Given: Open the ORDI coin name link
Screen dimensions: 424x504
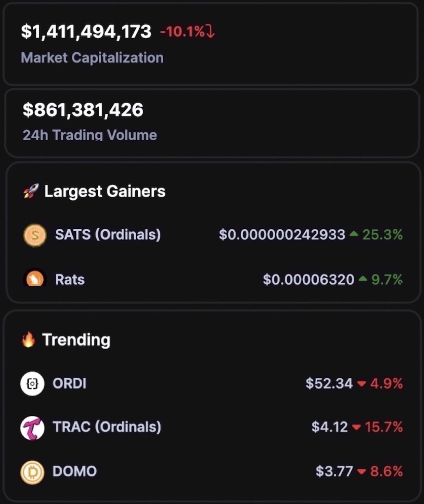Looking at the screenshot, I should click(x=70, y=383).
